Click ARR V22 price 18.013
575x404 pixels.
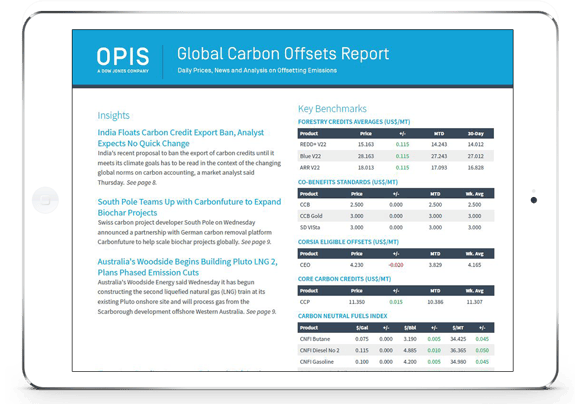[x=366, y=168]
